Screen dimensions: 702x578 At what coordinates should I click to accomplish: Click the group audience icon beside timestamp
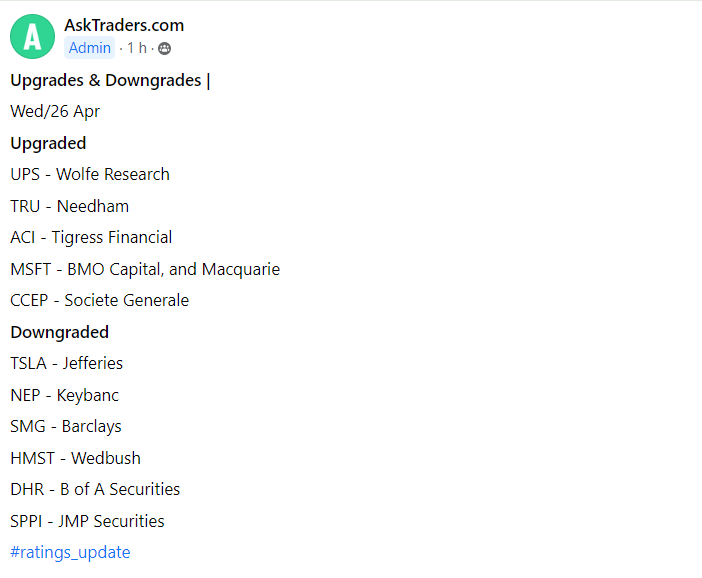[x=165, y=48]
